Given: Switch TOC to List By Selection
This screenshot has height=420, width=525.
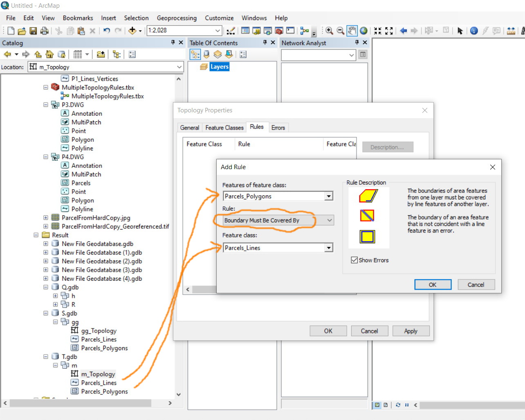Looking at the screenshot, I should 229,54.
